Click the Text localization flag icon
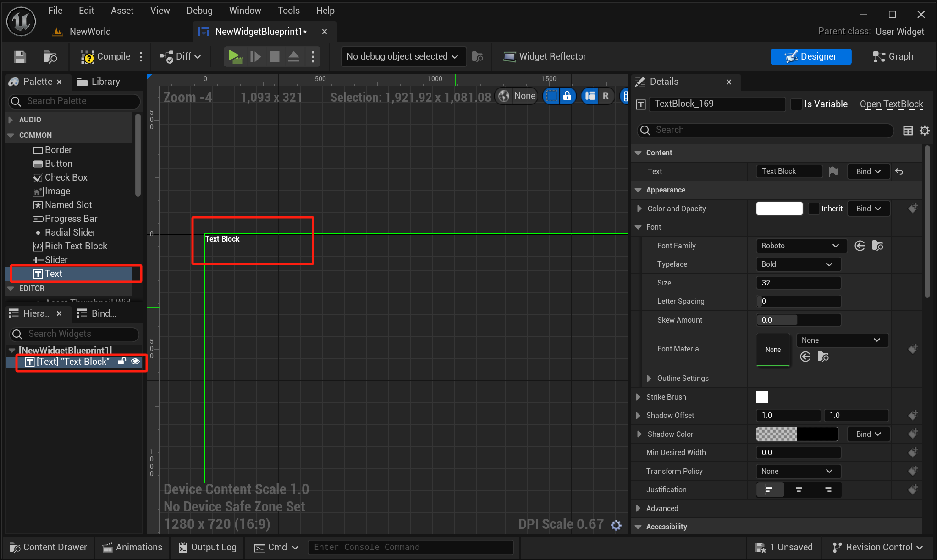937x560 pixels. pos(833,171)
